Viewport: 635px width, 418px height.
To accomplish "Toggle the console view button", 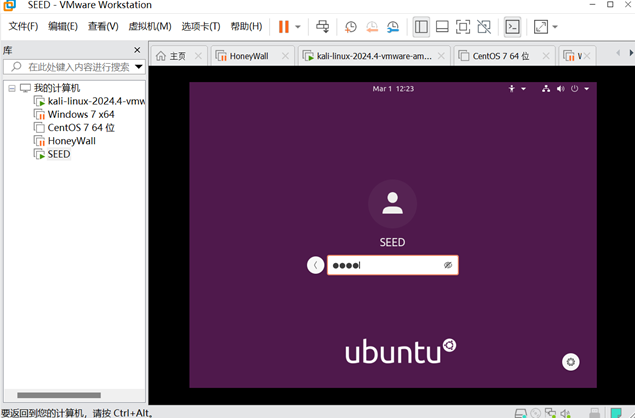I will (512, 27).
